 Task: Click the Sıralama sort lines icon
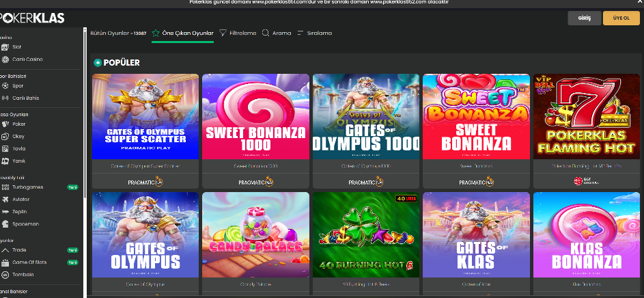click(300, 33)
